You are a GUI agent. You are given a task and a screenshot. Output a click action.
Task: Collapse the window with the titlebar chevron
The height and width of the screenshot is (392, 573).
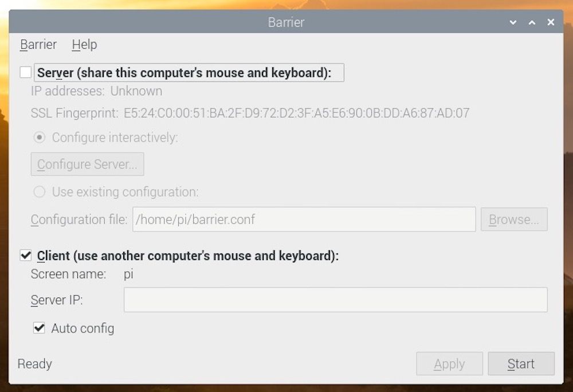(513, 22)
